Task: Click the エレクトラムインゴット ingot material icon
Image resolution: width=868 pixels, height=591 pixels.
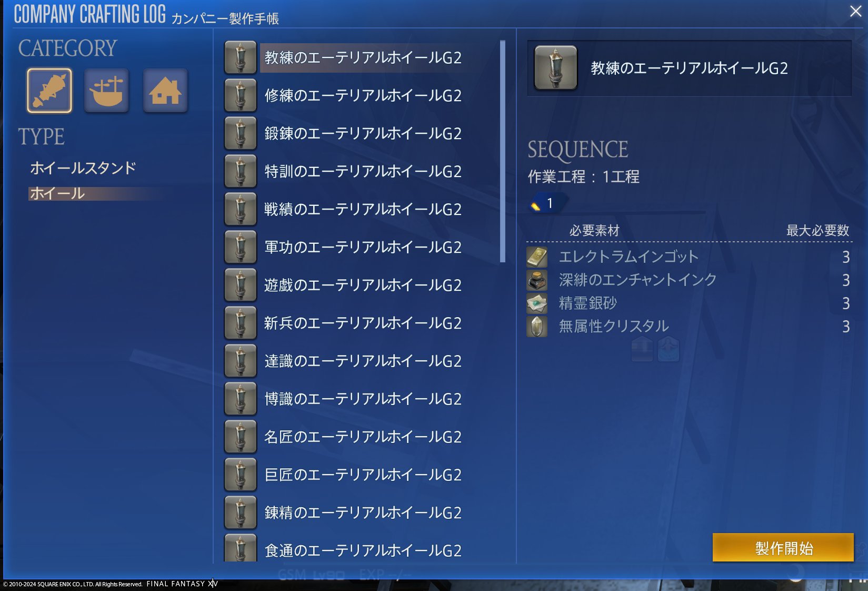Action: 537,257
